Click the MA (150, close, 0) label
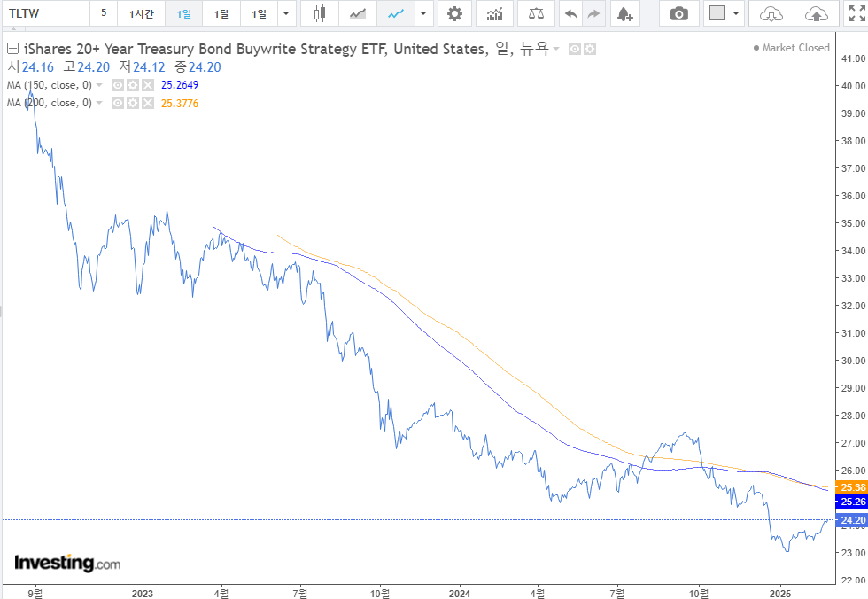Image resolution: width=868 pixels, height=599 pixels. tap(50, 85)
